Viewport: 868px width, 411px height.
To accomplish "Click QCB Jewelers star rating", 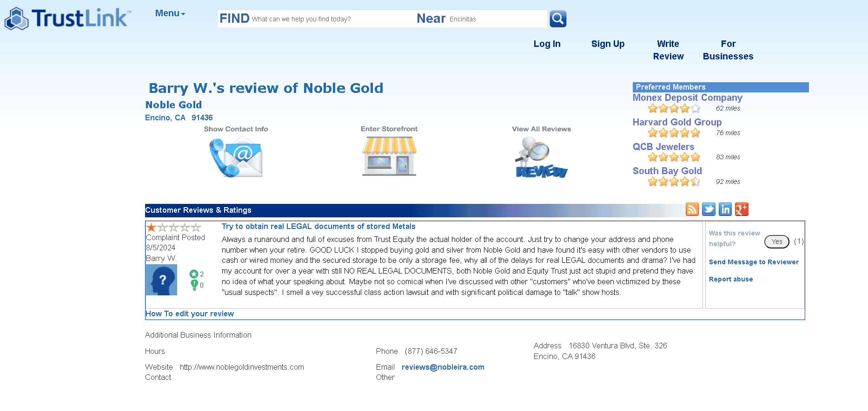I will tap(674, 157).
